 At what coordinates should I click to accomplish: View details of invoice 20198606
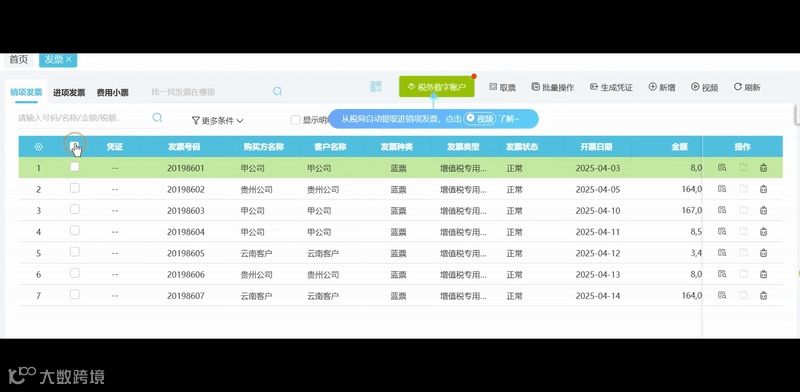pyautogui.click(x=722, y=274)
